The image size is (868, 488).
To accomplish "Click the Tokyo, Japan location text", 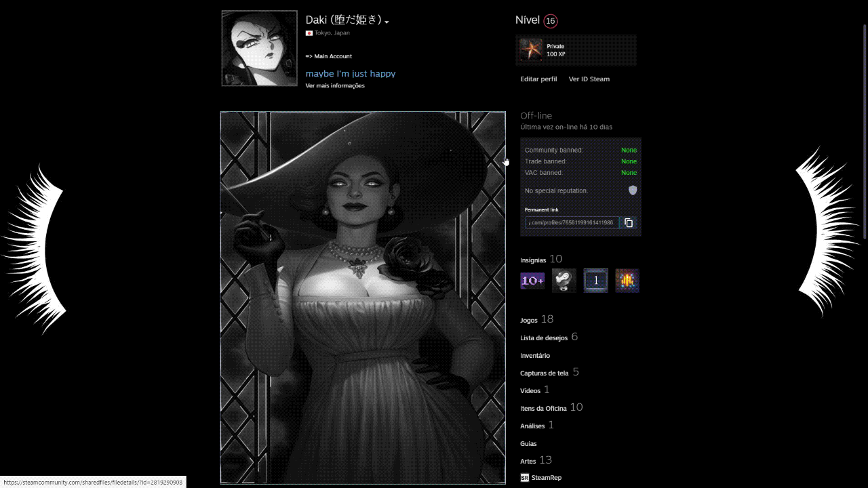I will [332, 33].
